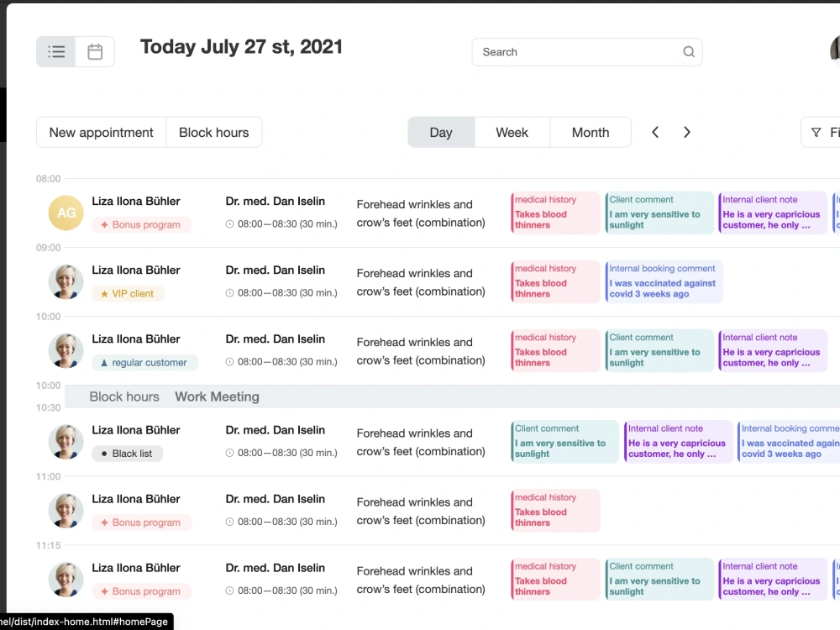Go to next day arrow
Viewport: 840px width, 630px height.
[687, 133]
